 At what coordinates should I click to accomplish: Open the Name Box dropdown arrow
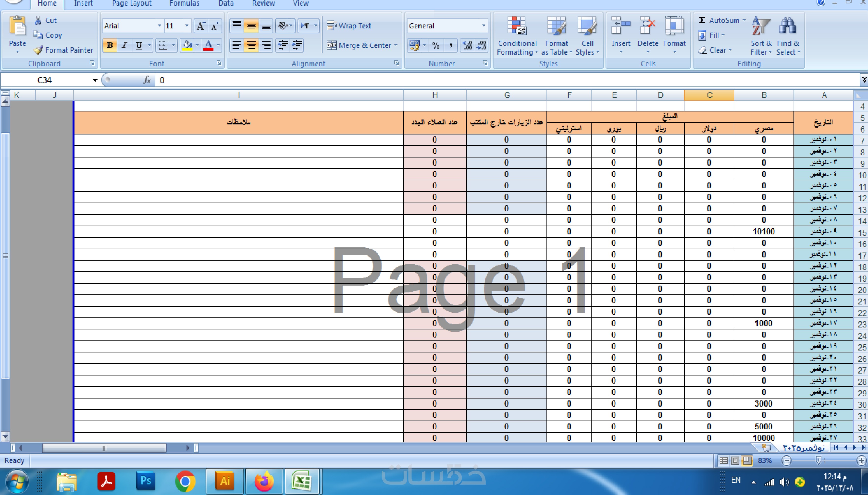95,80
